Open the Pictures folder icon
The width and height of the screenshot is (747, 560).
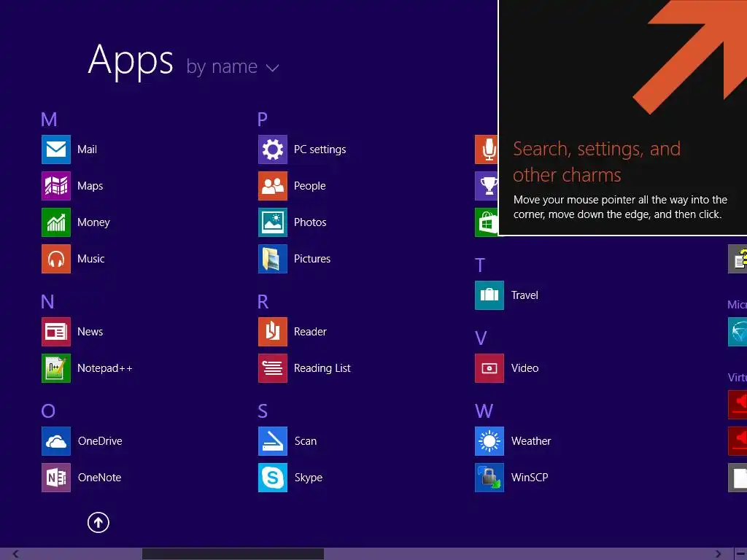click(x=273, y=259)
